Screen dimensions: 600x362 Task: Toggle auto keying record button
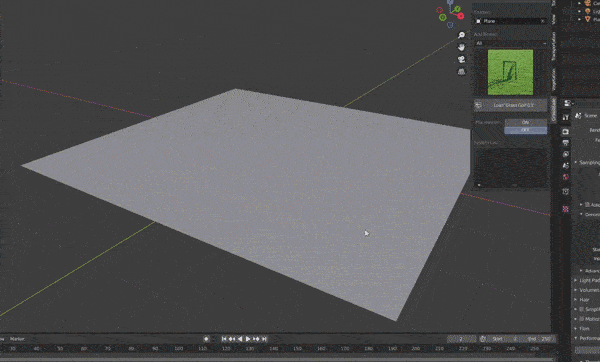[206, 339]
